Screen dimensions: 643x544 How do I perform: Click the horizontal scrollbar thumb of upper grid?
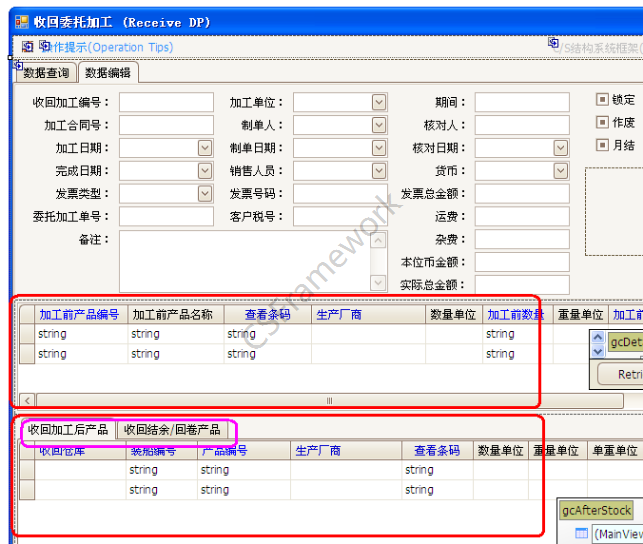pyautogui.click(x=330, y=401)
